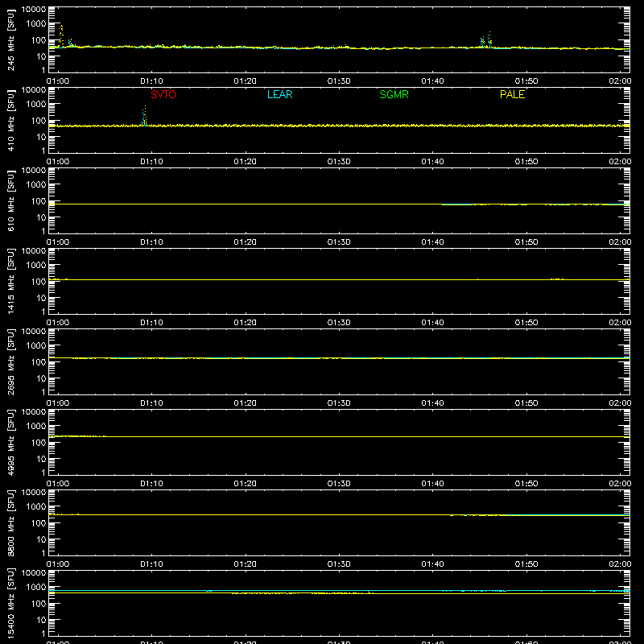This screenshot has height=644, width=644.
Task: Click the 01:30 time label under the 245 MHz plot
Action: (339, 81)
